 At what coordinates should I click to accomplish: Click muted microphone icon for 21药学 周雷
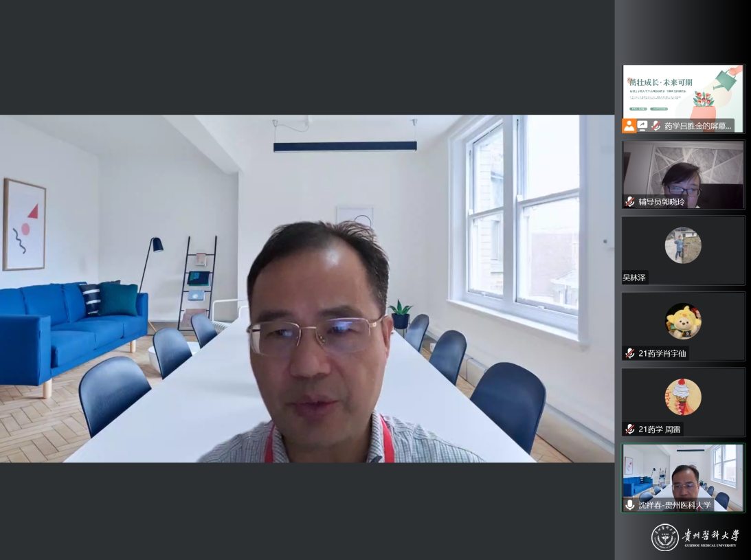tap(629, 429)
